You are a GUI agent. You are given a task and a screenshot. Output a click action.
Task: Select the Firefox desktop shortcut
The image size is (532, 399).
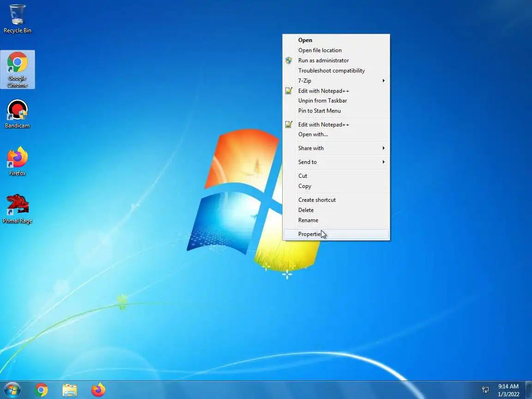click(17, 162)
